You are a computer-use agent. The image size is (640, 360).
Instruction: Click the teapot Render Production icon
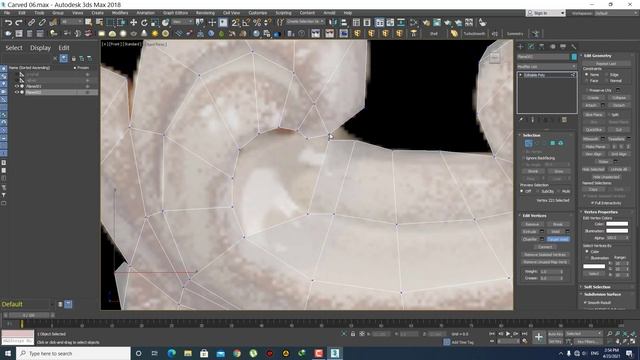click(x=448, y=22)
